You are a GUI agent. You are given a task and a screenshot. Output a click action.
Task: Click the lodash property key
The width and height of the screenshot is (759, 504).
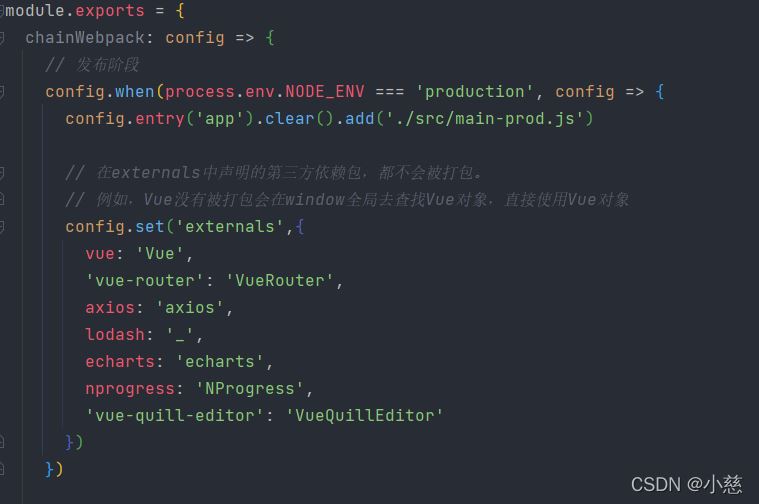coord(115,335)
